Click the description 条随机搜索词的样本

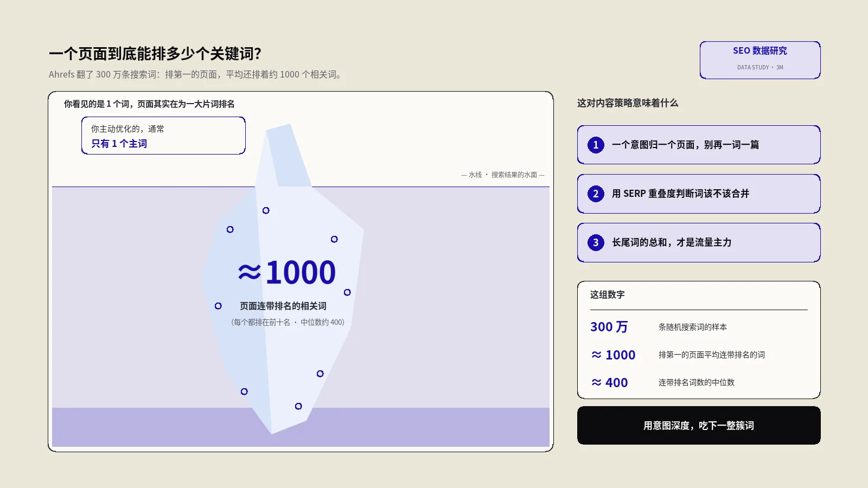[693, 327]
